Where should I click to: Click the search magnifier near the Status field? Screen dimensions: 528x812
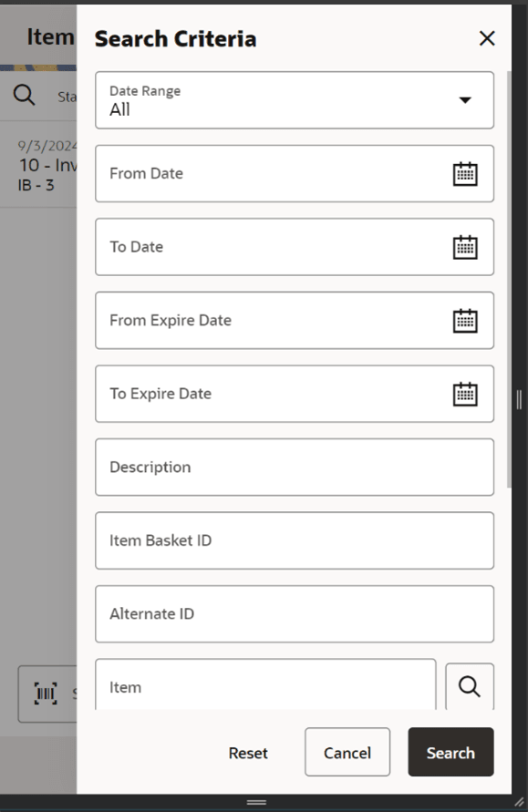coord(23,94)
